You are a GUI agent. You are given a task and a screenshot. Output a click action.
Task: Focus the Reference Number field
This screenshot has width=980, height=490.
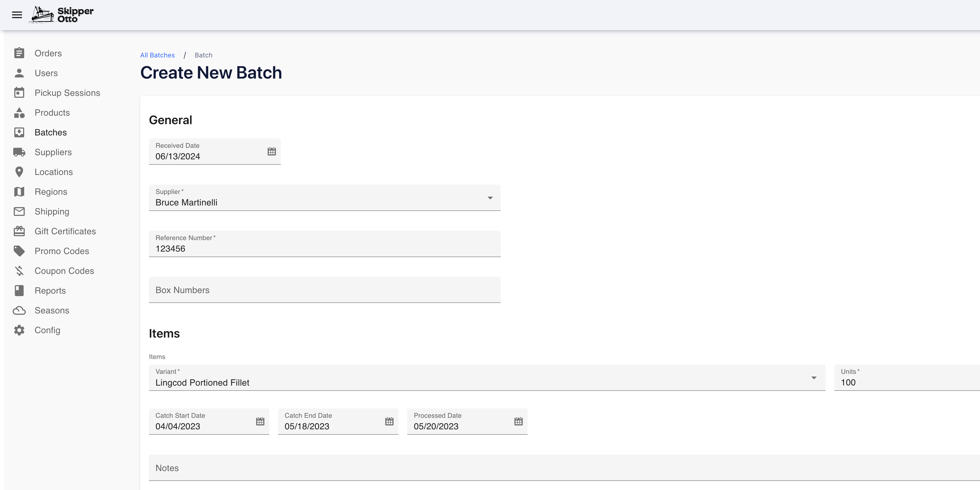pos(324,248)
